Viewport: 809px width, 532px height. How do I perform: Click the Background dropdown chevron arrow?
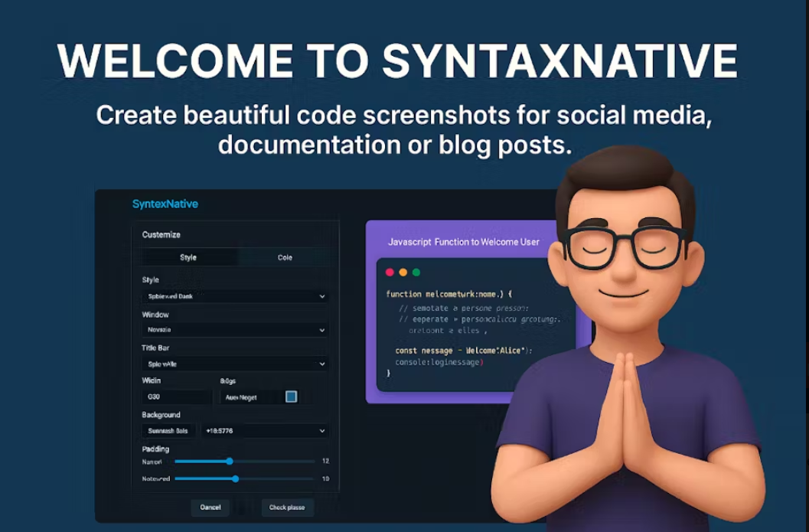[x=322, y=430]
